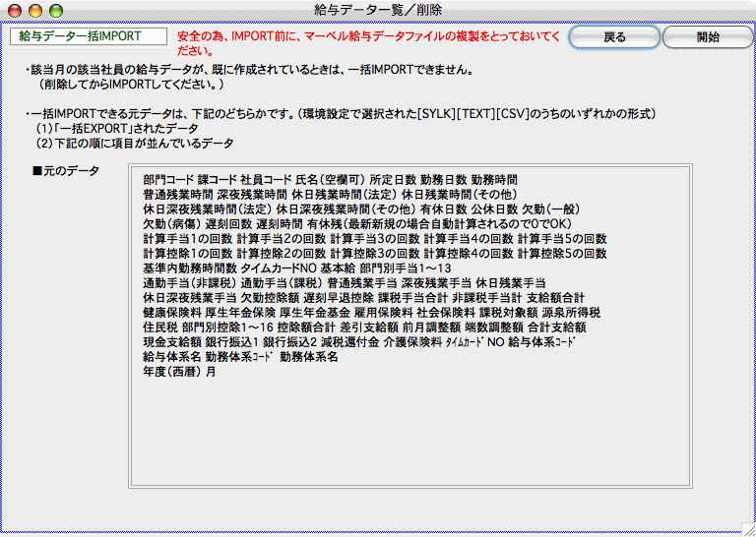Click the 部門コード 課コード line in the text box
Viewport: 756px width, 537px height.
coord(330,180)
